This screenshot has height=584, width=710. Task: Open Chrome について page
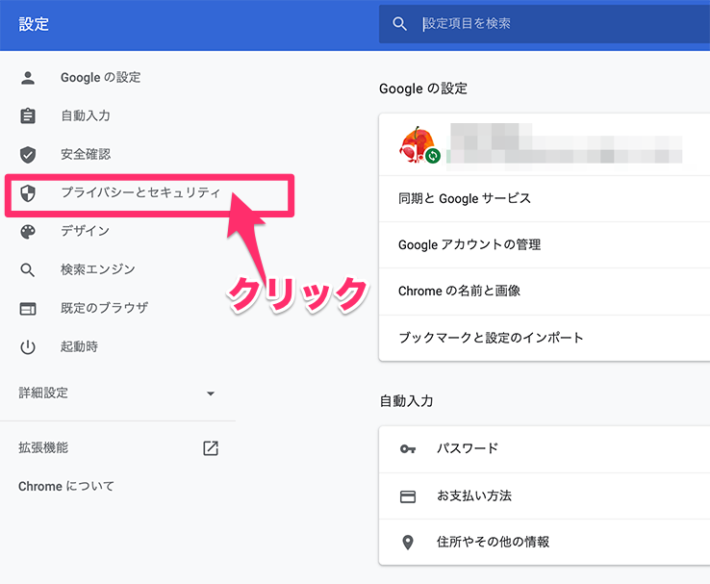(x=66, y=486)
